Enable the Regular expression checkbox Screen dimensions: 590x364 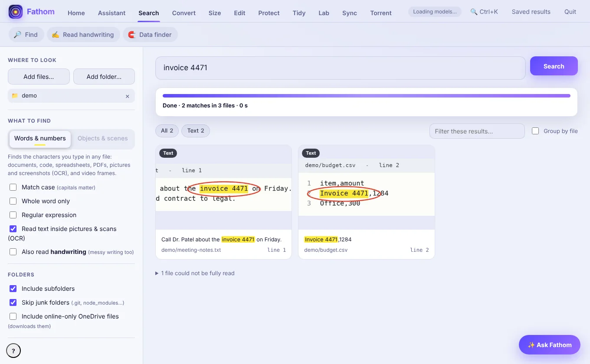coord(13,215)
